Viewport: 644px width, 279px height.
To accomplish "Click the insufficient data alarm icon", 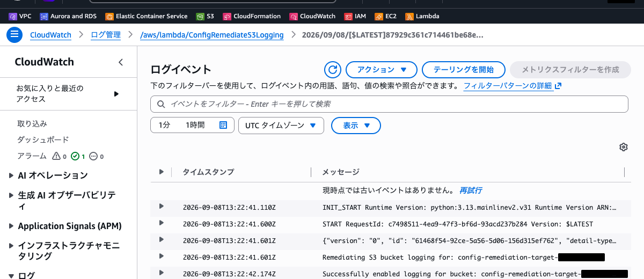I will pos(93,156).
